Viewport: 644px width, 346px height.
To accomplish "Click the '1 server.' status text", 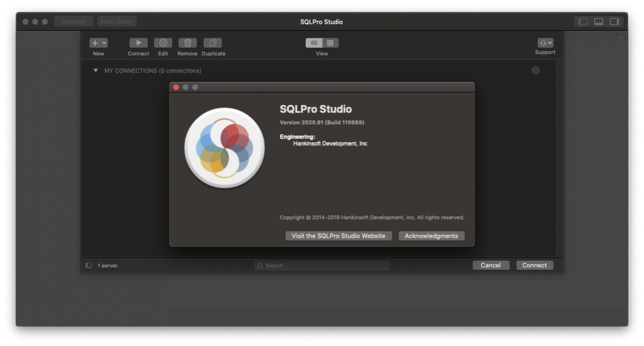I will 108,266.
